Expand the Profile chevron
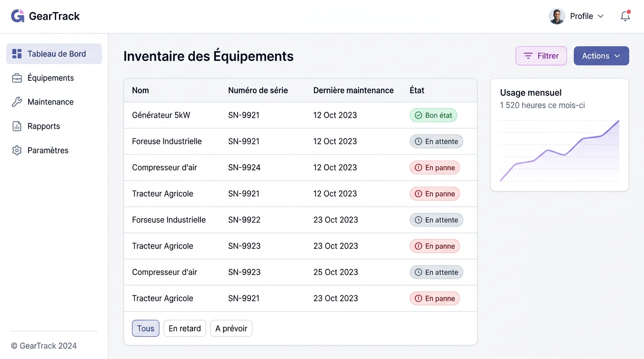This screenshot has height=359, width=644. (600, 16)
